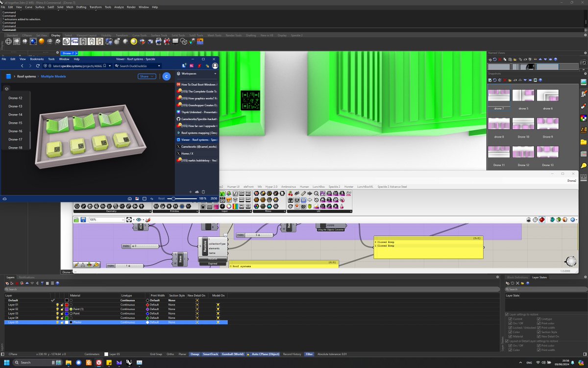588x368 pixels.
Task: Click Layer 01 red color swatch
Action: coord(67,305)
